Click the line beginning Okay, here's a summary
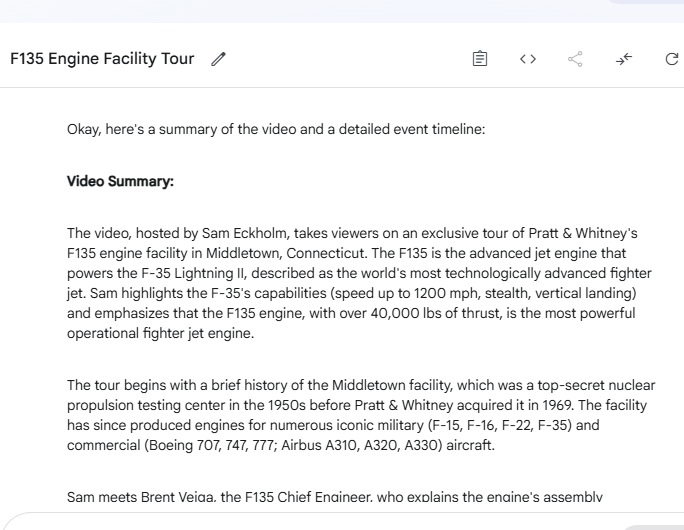The width and height of the screenshot is (684, 530). [276, 130]
